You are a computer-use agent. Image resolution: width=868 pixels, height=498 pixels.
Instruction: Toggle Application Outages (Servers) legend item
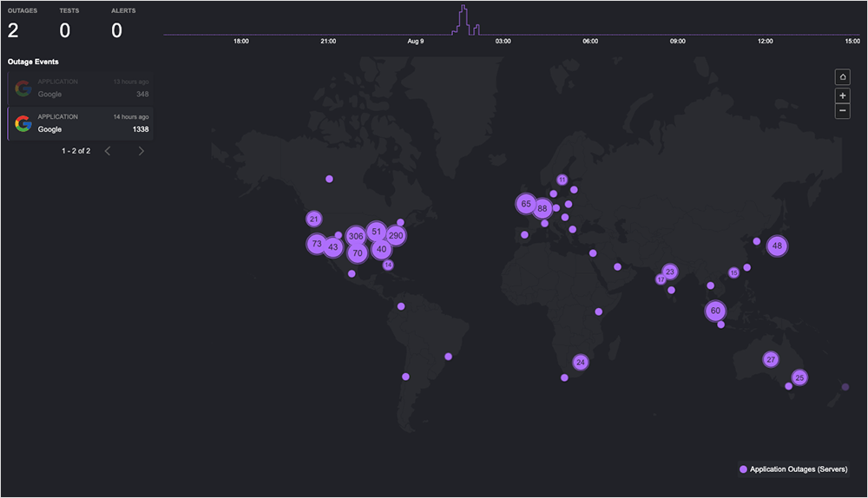(x=792, y=469)
